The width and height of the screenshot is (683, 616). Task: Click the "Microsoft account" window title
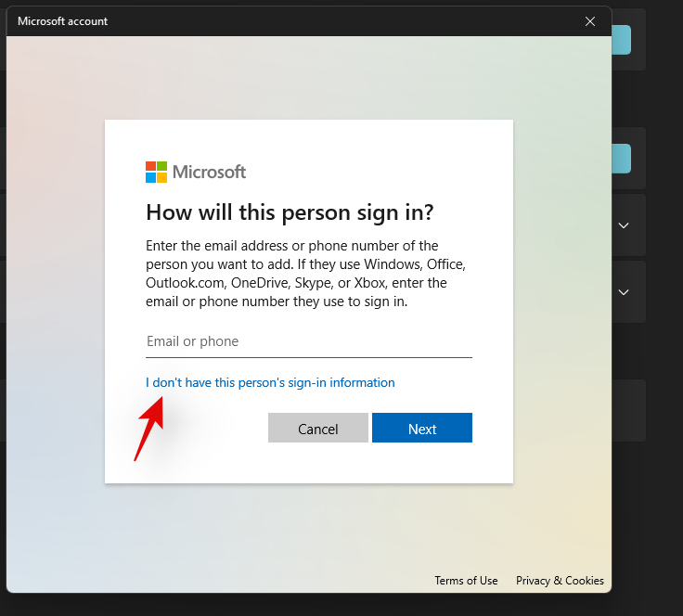63,20
